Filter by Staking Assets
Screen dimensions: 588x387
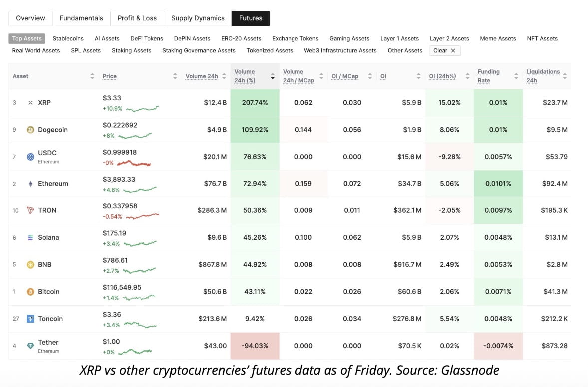[132, 50]
